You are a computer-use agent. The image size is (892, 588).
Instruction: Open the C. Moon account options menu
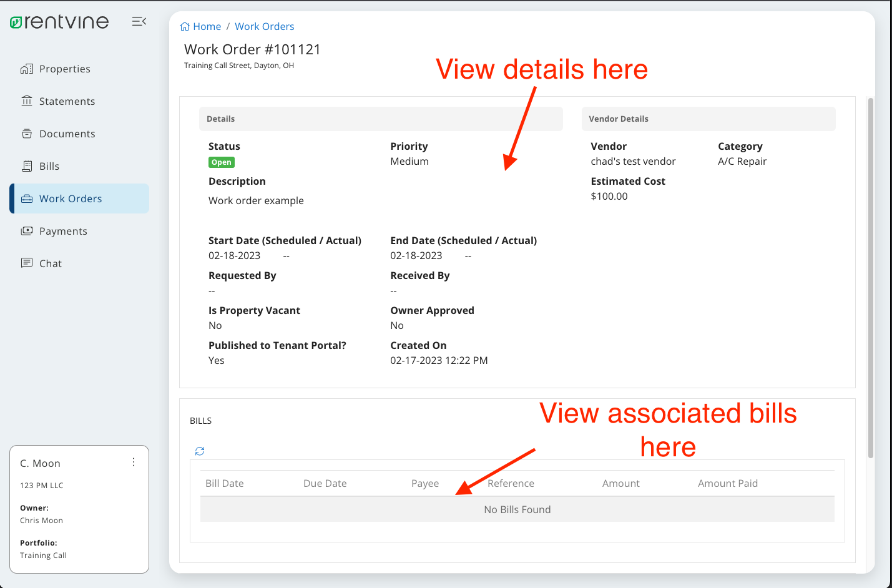coord(134,462)
